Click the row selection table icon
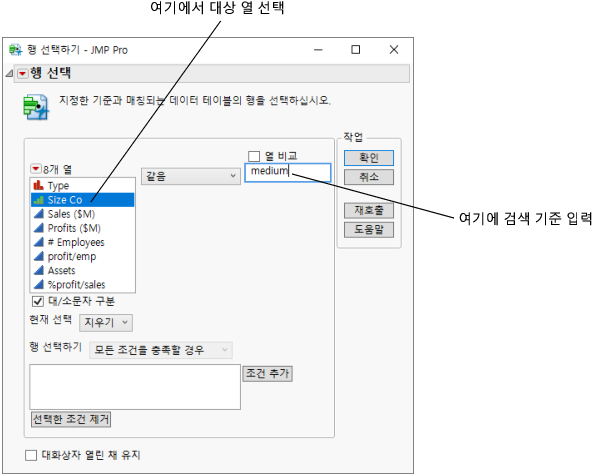The height and width of the screenshot is (476, 606). (x=36, y=107)
